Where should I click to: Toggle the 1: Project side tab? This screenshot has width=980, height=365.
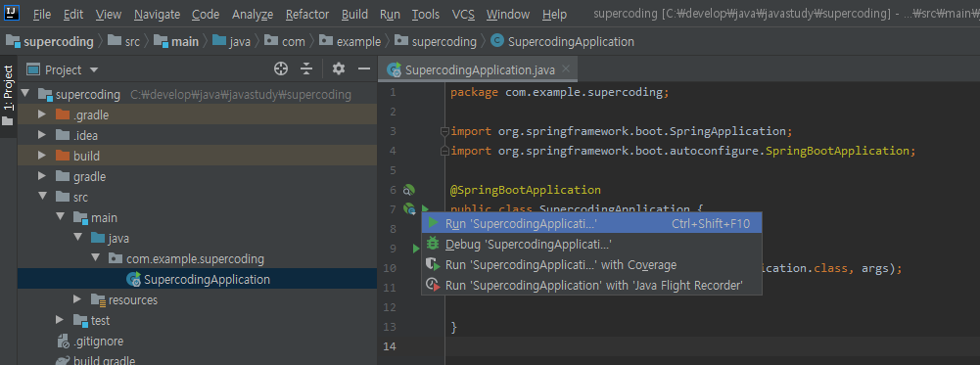(8, 96)
